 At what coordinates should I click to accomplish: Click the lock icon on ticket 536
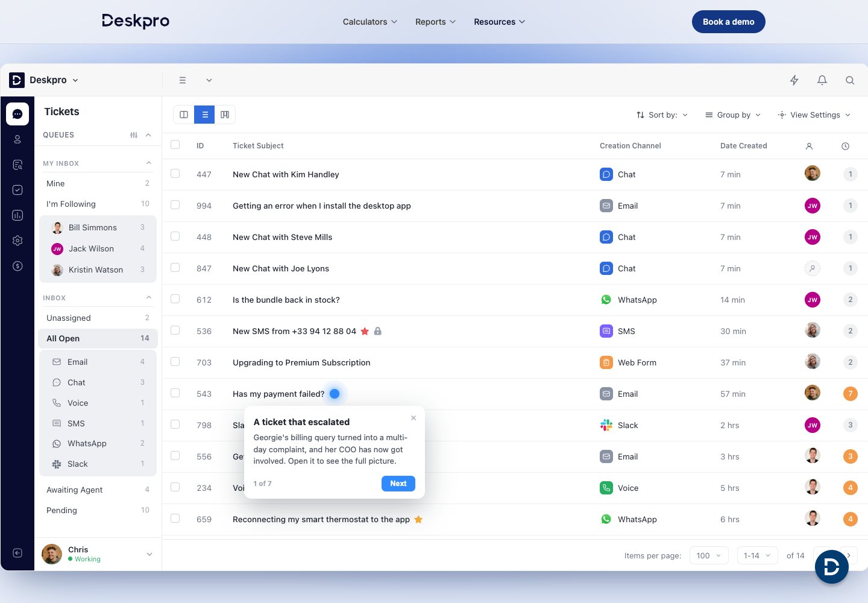[378, 331]
